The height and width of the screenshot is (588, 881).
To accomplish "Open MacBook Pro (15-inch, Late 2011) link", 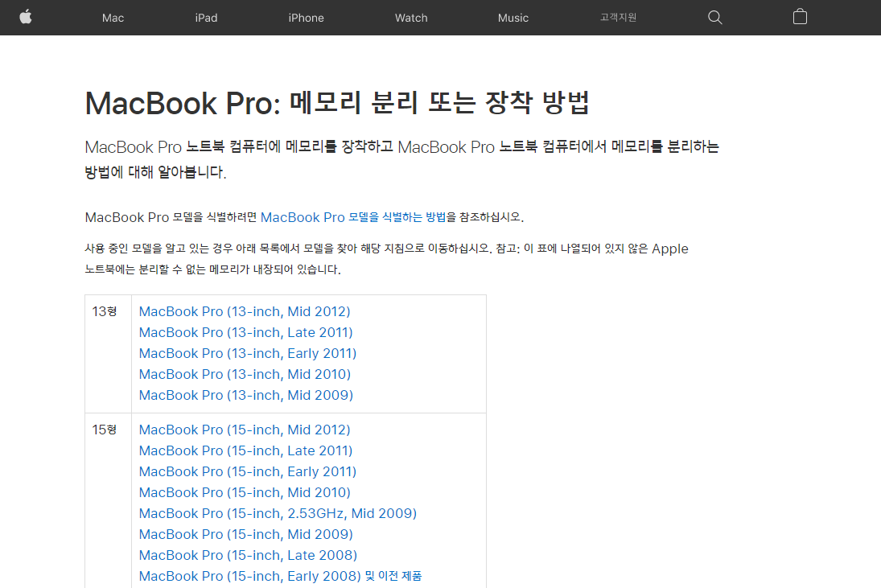I will coord(245,451).
